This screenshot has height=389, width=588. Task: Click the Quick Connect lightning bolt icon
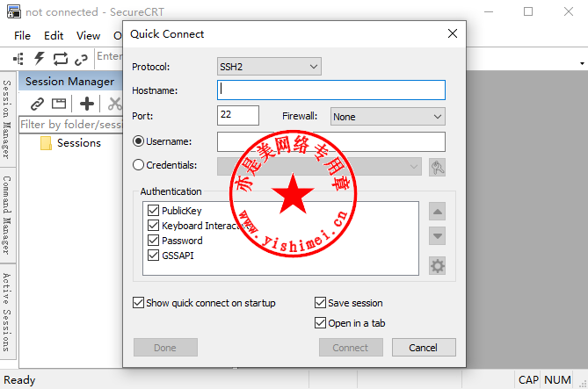39,59
